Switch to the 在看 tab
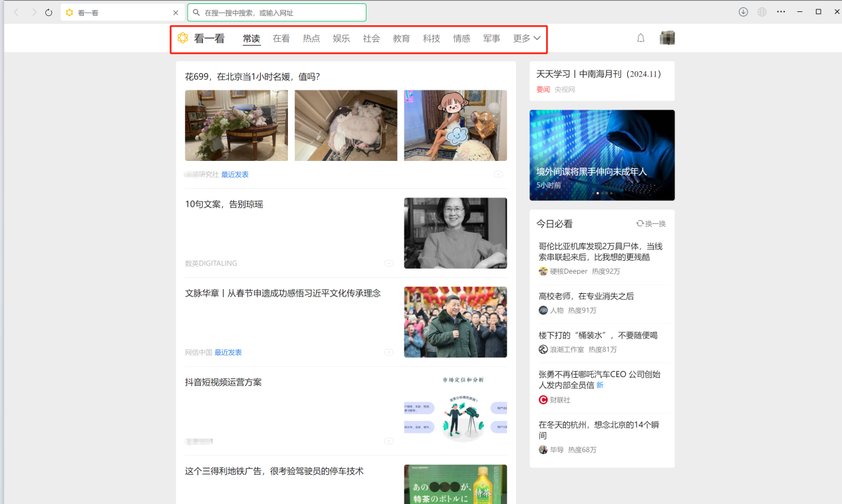Screen dimensions: 842x504 (281, 39)
